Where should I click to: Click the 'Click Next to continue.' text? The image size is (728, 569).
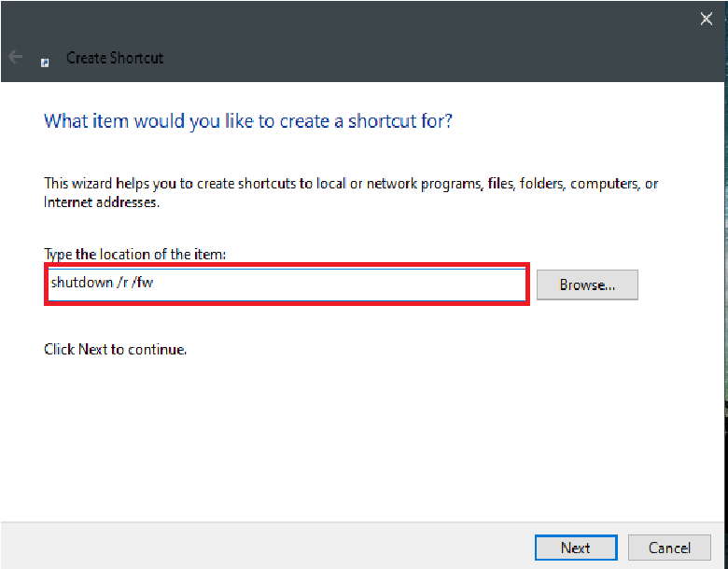tap(115, 349)
